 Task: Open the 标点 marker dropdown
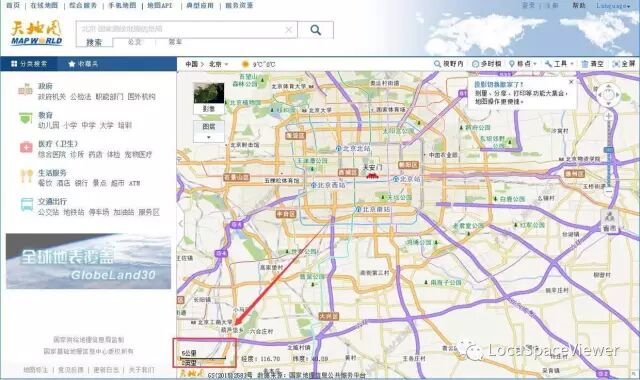[x=523, y=64]
